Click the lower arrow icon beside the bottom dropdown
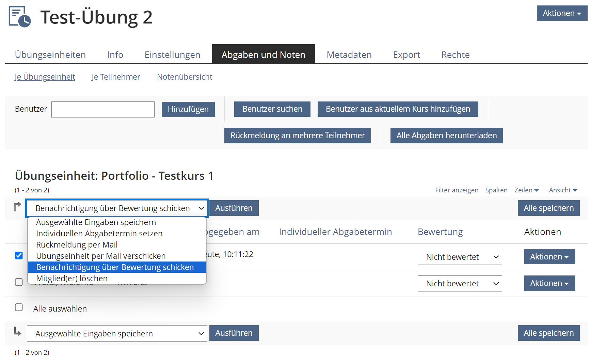The image size is (590, 364). [x=17, y=331]
